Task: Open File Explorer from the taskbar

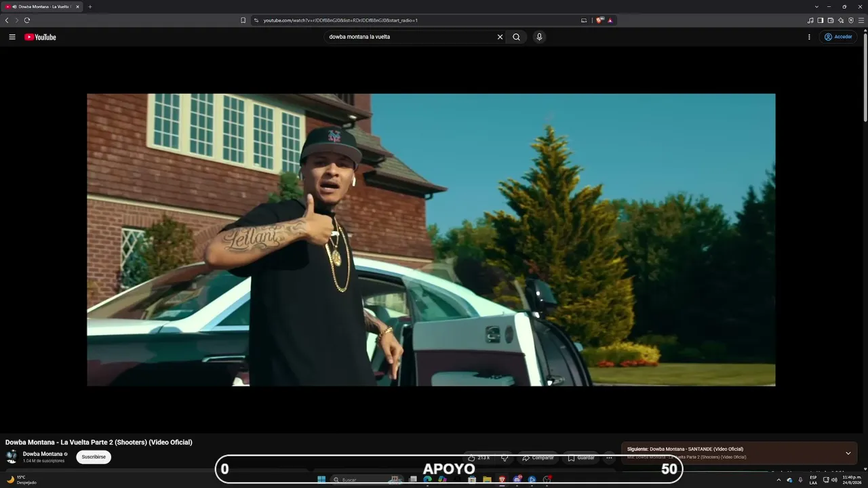Action: 487,480
